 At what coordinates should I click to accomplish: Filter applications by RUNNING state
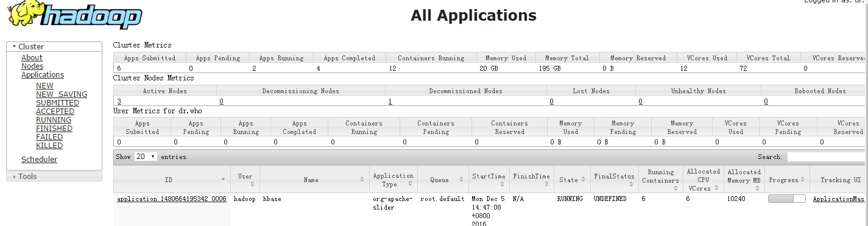click(x=54, y=120)
